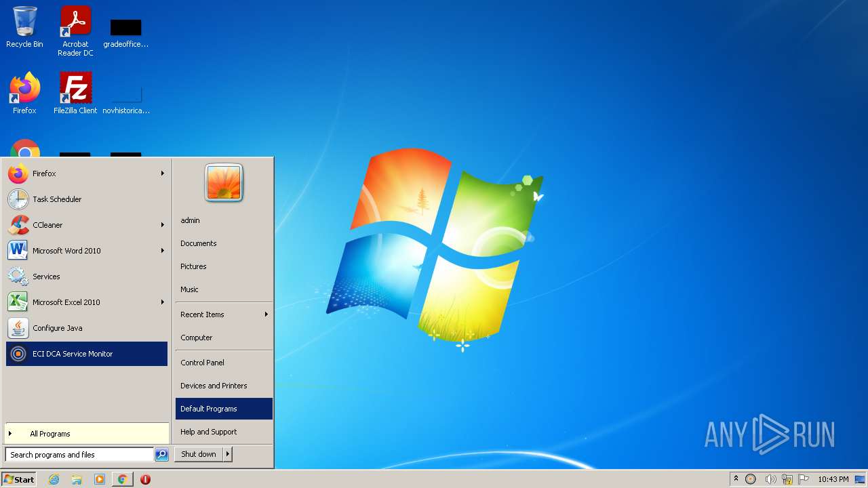868x488 pixels.
Task: Click the search magnifier button
Action: coord(161,455)
